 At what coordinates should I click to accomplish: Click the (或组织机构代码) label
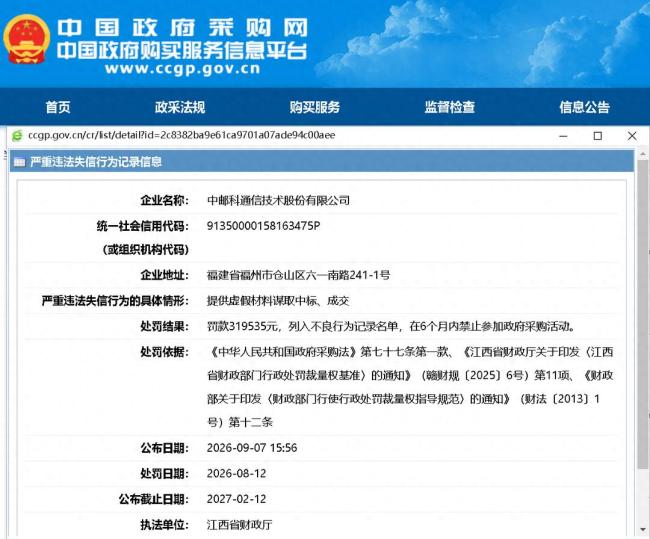(x=146, y=250)
